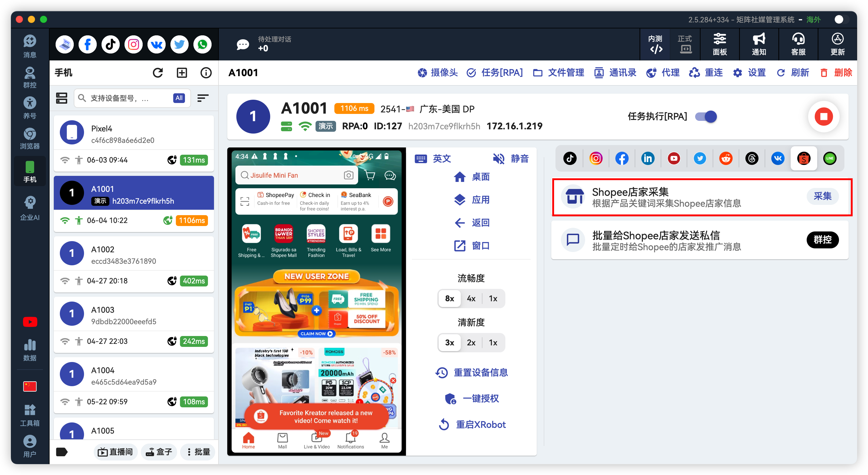Add a new device with plus icon
This screenshot has height=475, width=868.
[182, 73]
